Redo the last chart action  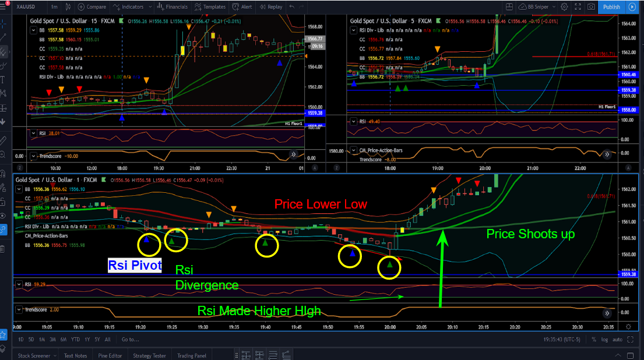[302, 6]
